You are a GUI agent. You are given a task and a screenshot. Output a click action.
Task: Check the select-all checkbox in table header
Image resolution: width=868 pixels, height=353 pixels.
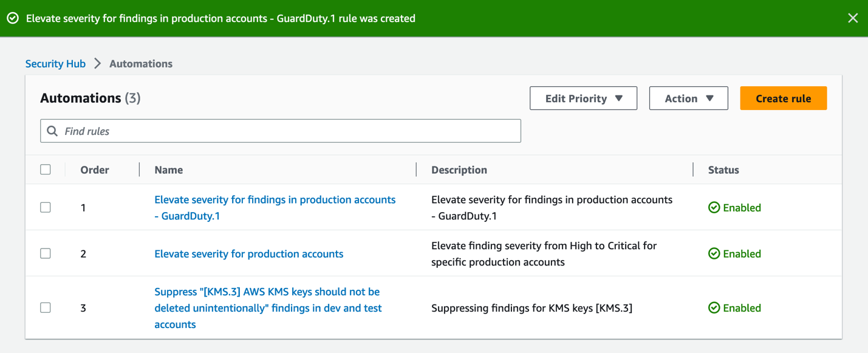46,170
